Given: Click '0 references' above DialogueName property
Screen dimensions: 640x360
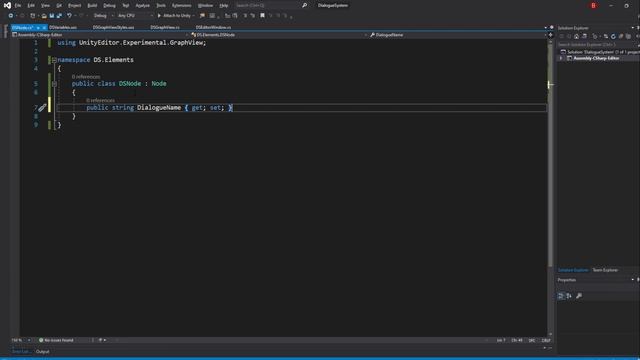Looking at the screenshot, I should tap(100, 100).
